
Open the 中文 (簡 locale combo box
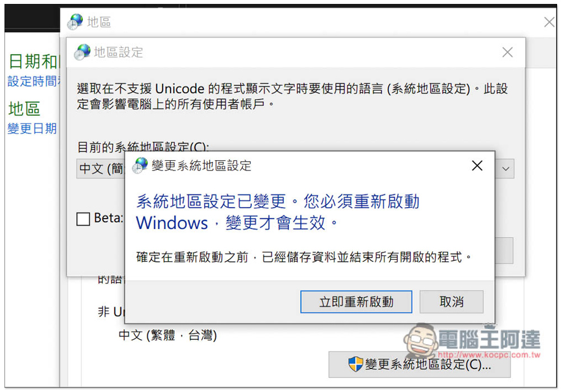tap(101, 169)
